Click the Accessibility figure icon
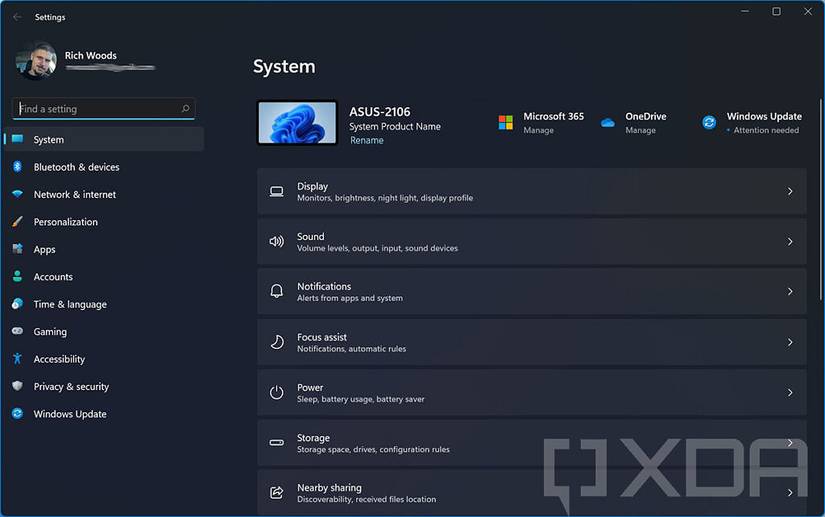The height and width of the screenshot is (517, 825). click(17, 359)
